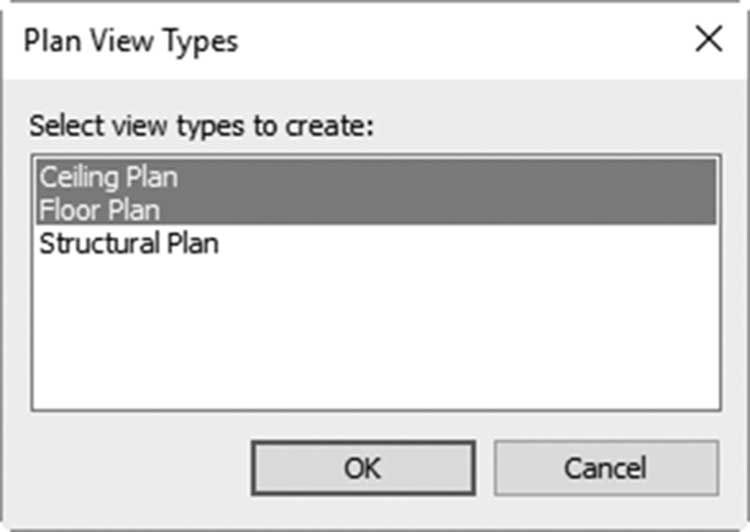Pick the second list item, Floor Plan
Screen dimensions: 750x532
coord(376,209)
